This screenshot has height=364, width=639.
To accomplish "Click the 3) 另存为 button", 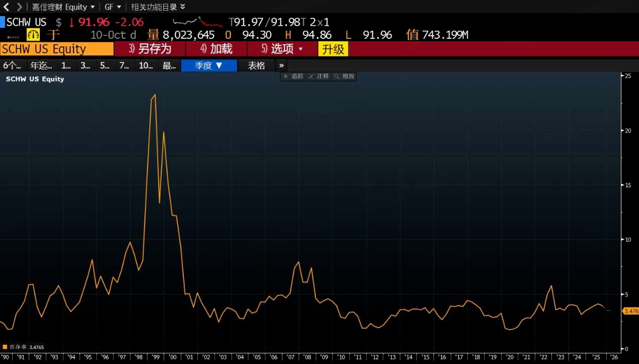I will 150,49.
